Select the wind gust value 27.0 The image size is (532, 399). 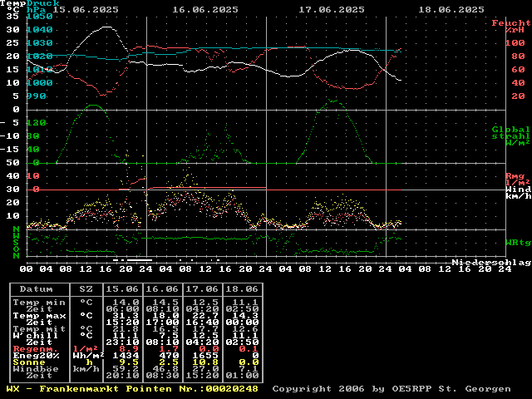205,369
